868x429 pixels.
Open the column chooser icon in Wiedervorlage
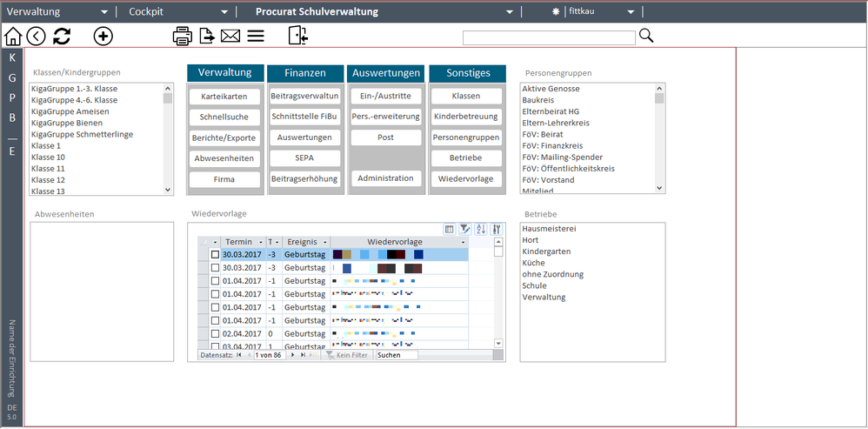450,229
